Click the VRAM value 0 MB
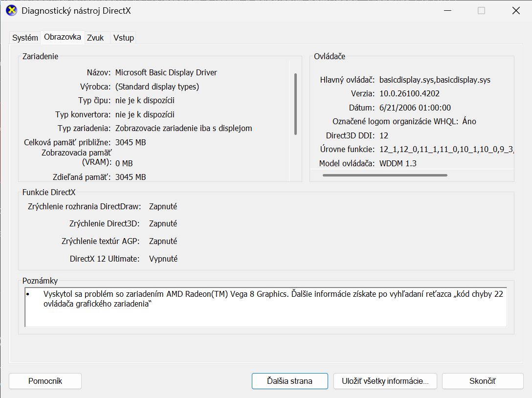This screenshot has height=398, width=532. (124, 163)
